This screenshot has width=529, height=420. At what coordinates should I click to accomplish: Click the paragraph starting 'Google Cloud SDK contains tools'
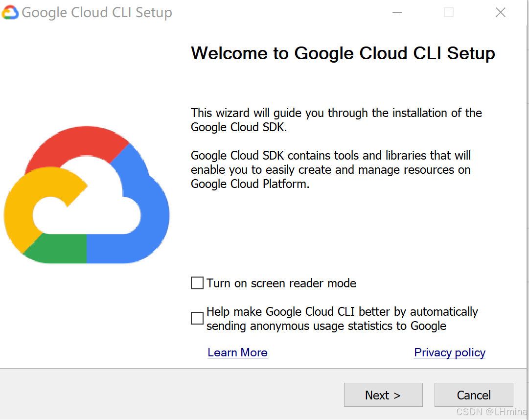[331, 170]
